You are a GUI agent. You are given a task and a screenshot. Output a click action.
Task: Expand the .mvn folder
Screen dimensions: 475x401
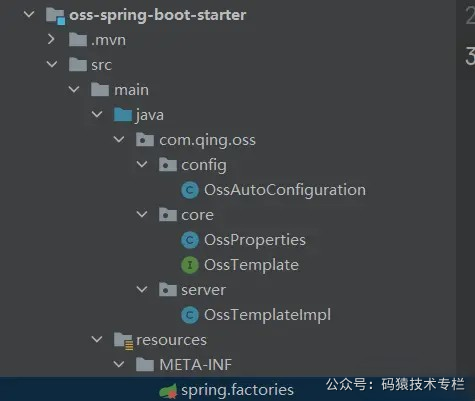(51, 39)
